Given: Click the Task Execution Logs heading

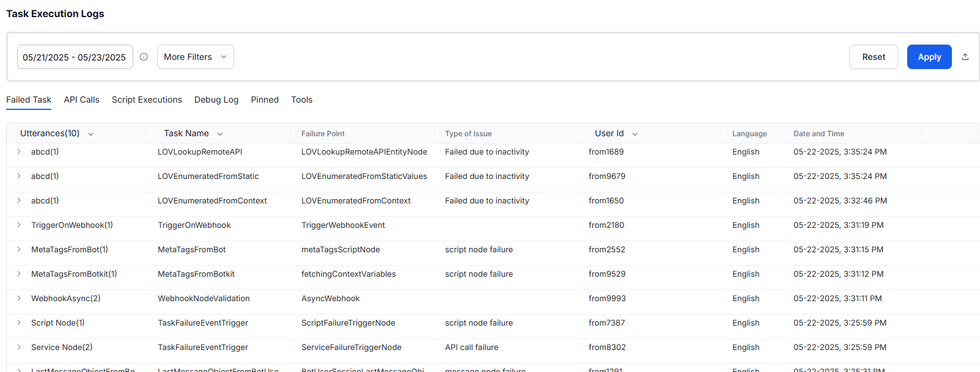Looking at the screenshot, I should tap(55, 13).
